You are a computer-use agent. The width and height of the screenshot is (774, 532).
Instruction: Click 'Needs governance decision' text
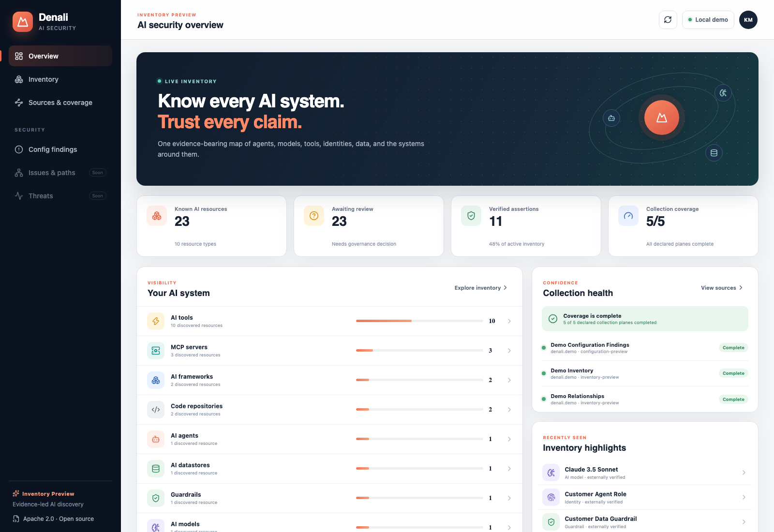coord(364,244)
